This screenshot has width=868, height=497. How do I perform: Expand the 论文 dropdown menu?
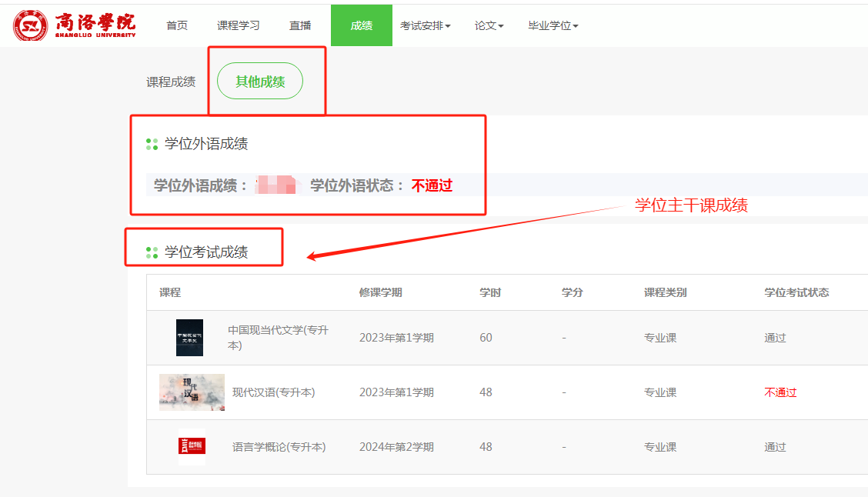tap(489, 25)
